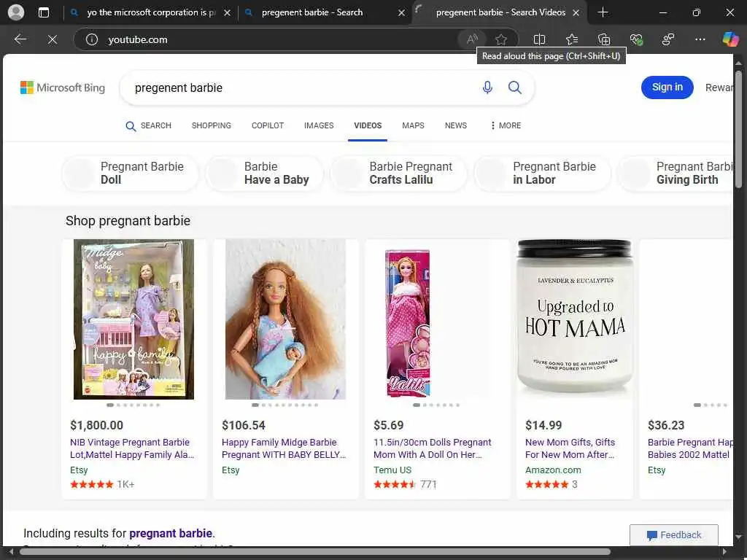
Task: Open 'NIB Vintage Pregnant Barbie Lot' listing link
Action: tap(132, 448)
